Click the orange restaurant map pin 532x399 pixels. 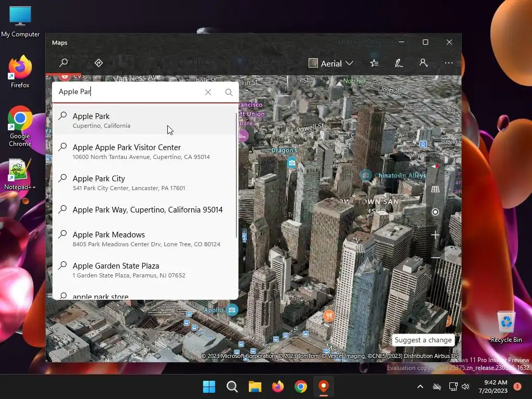pyautogui.click(x=328, y=316)
